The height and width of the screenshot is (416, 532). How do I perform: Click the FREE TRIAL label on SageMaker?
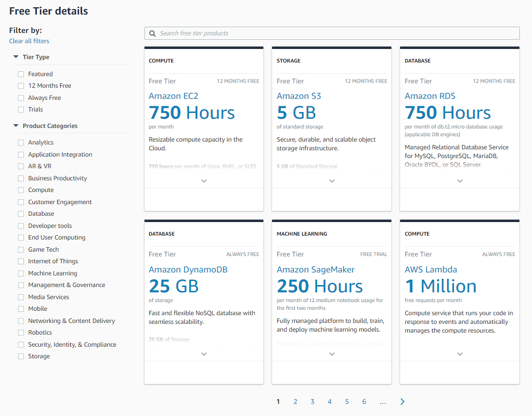click(373, 254)
